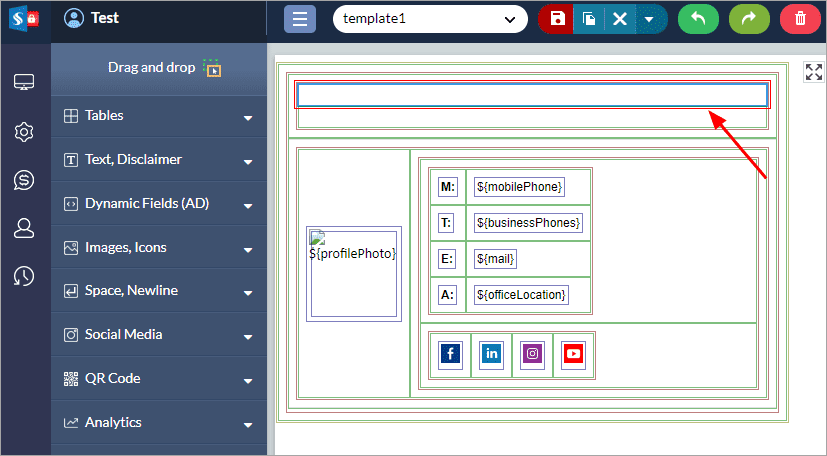Click the Facebook icon in signature
Image resolution: width=827 pixels, height=456 pixels.
click(450, 353)
